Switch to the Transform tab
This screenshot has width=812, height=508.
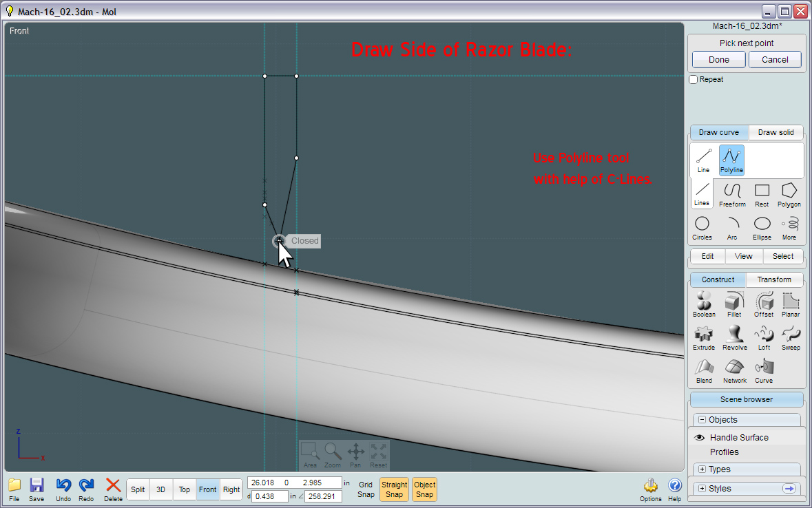(x=774, y=279)
